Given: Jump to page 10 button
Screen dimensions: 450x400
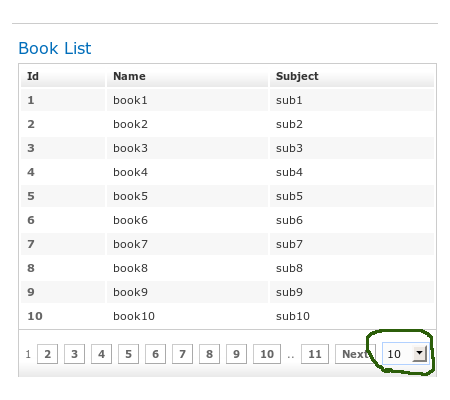Looking at the screenshot, I should [267, 354].
